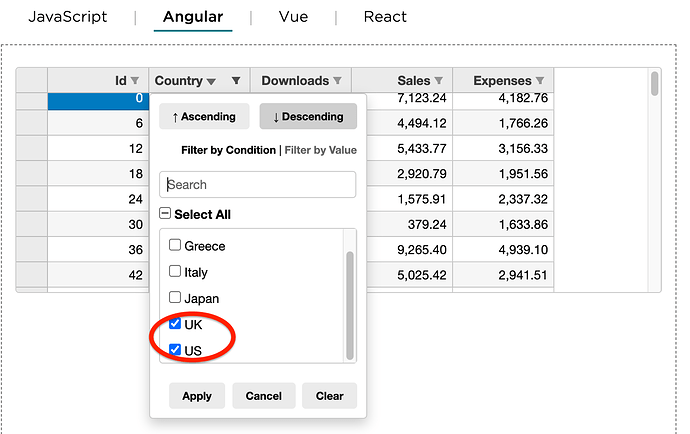Viewport: 690px width, 434px height.
Task: Toggle the Select All tri-state box
Action: (x=165, y=213)
